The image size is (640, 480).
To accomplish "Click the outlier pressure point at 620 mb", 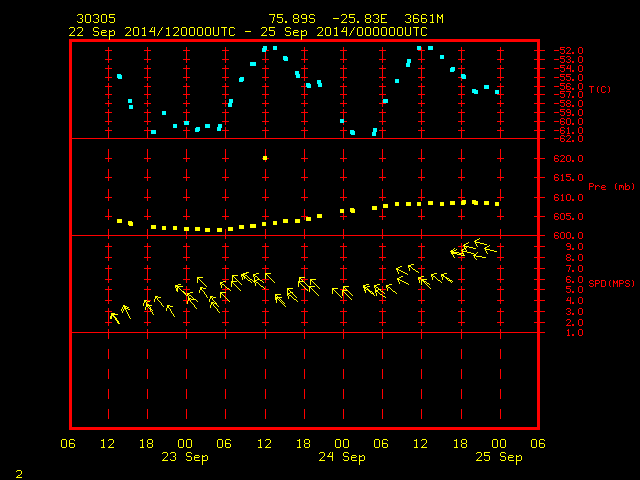I will pos(265,158).
